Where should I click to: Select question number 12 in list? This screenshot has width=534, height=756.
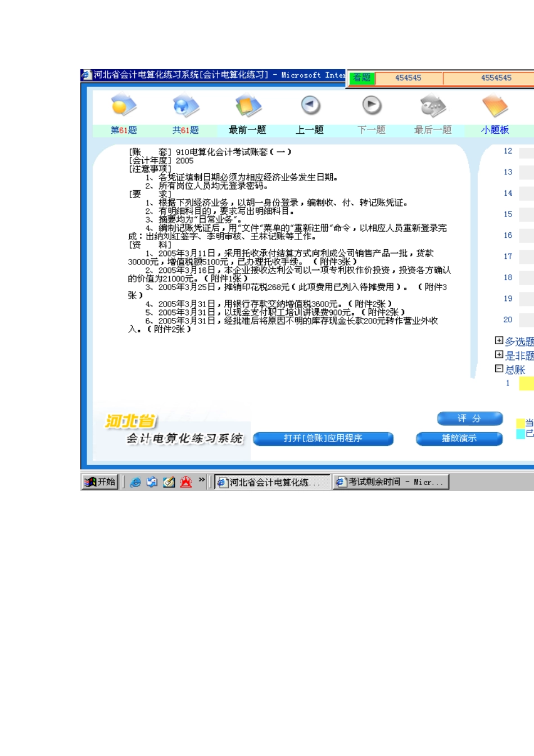point(508,151)
